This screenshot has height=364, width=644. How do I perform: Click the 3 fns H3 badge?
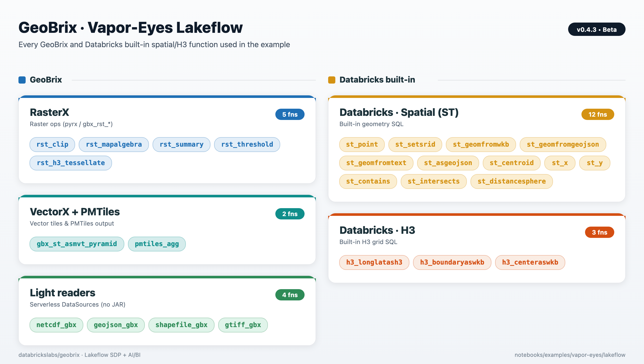pos(600,232)
